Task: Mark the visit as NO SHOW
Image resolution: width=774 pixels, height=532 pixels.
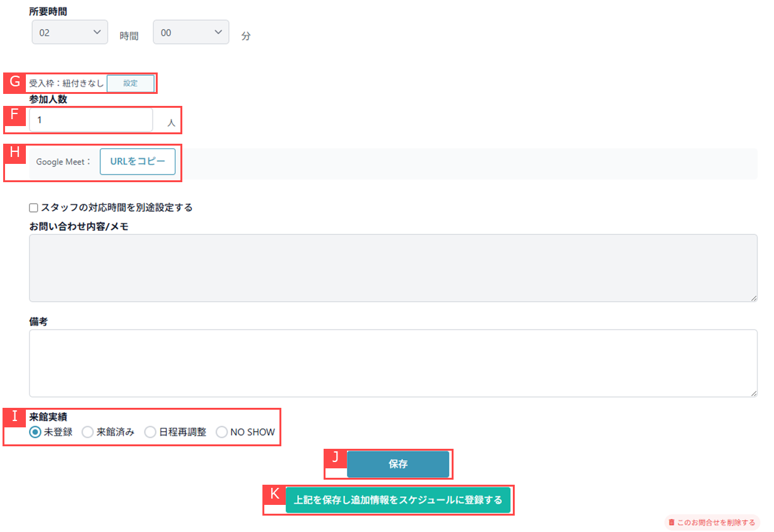Action: [221, 432]
